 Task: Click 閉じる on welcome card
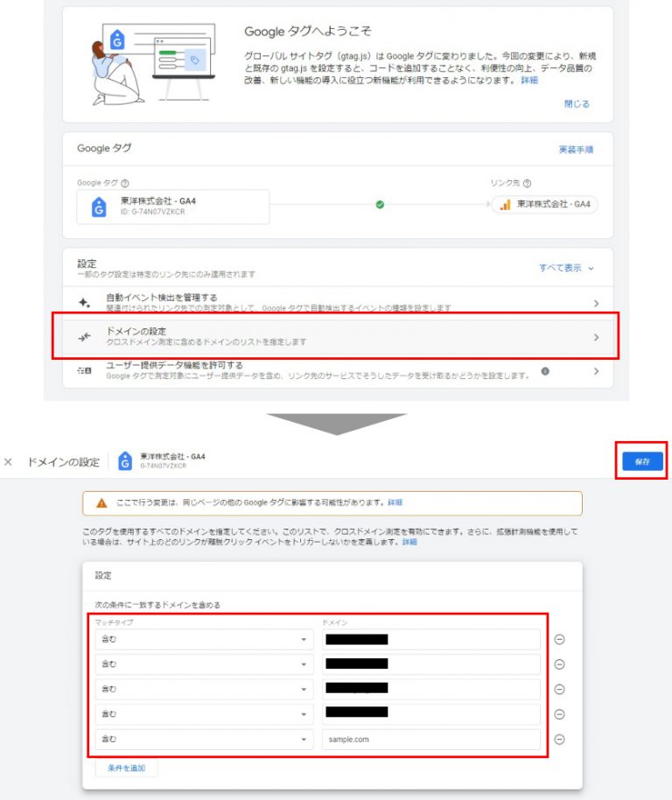tap(577, 103)
